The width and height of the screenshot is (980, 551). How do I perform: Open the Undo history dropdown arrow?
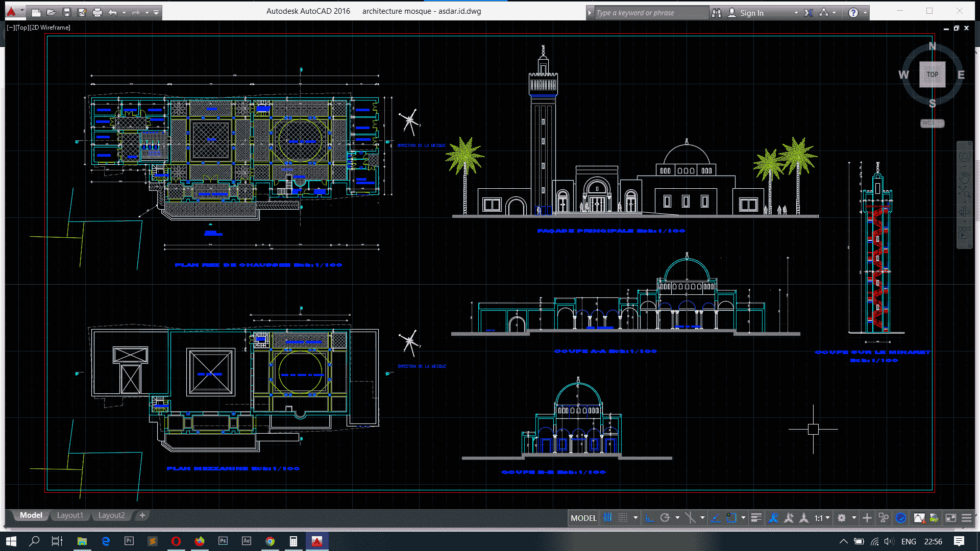tap(124, 12)
